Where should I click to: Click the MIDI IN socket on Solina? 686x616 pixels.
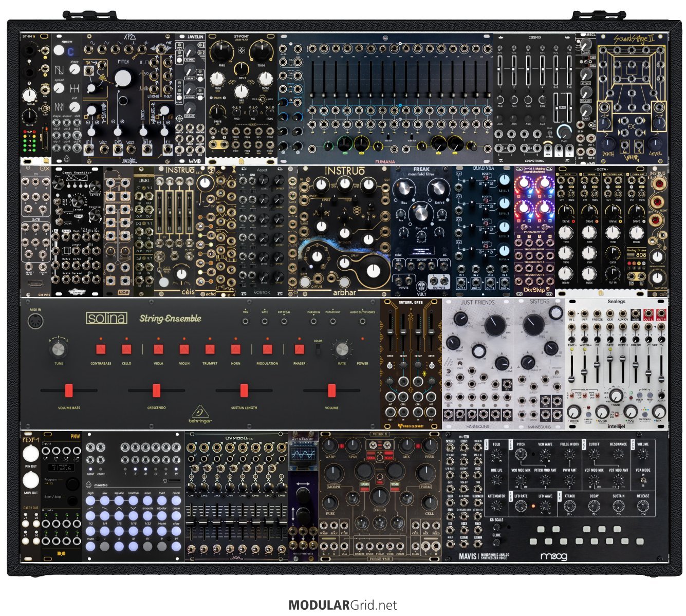35,322
